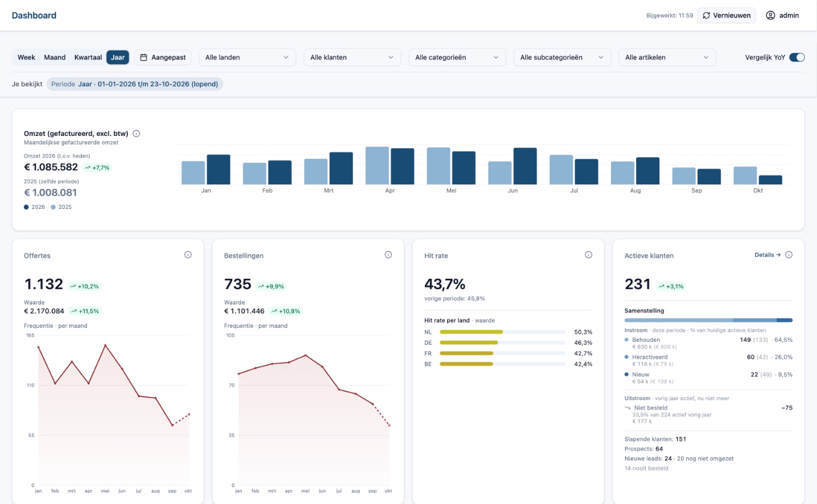Open the Bestellingen card info icon
This screenshot has width=817, height=504.
point(388,255)
